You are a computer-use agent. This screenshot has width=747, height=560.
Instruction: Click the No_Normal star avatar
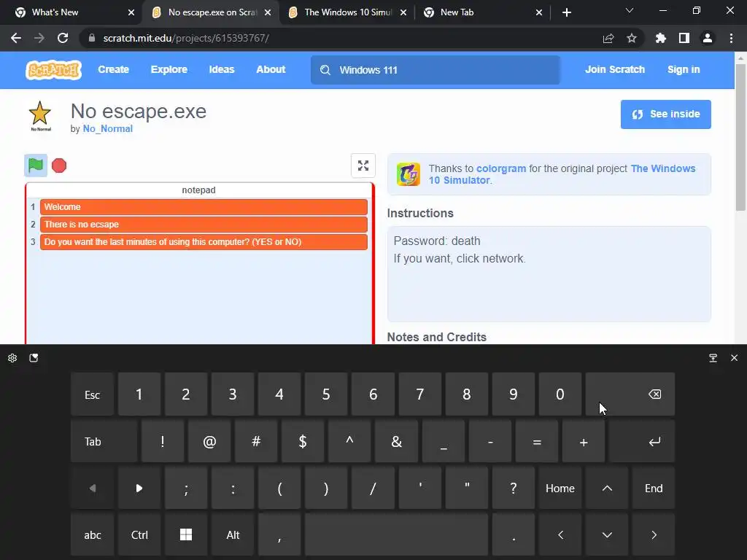click(x=40, y=116)
